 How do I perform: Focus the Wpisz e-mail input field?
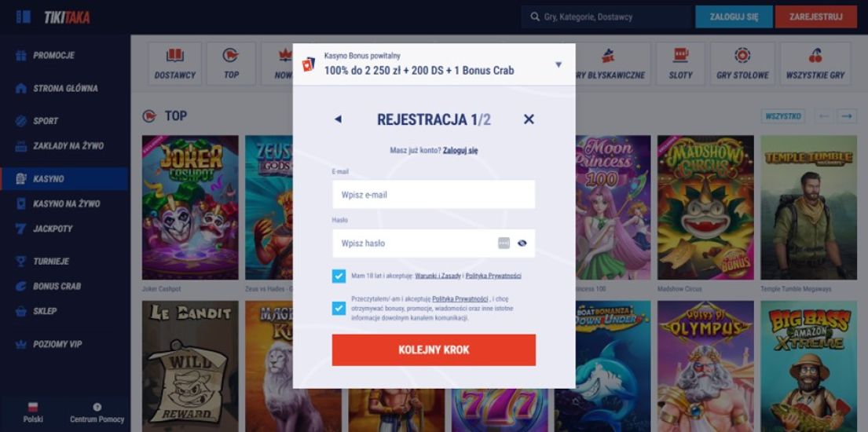(x=434, y=195)
